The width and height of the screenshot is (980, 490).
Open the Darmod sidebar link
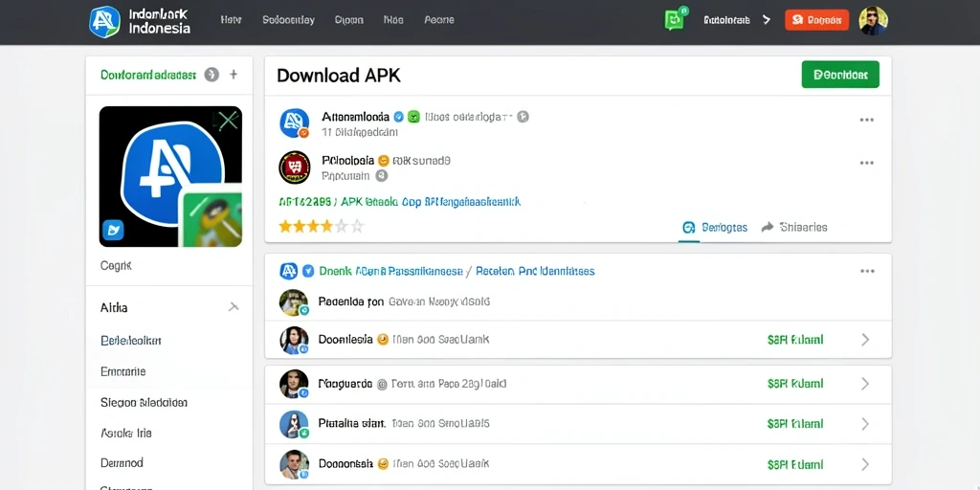point(122,462)
